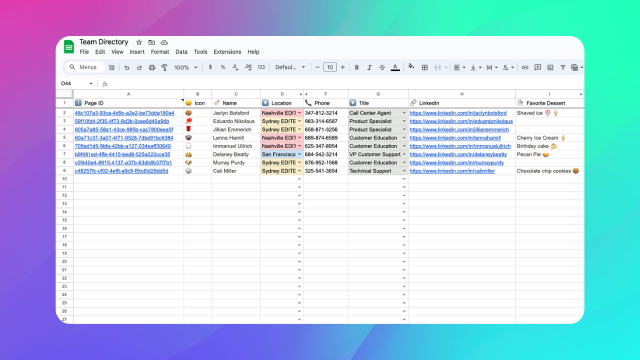
Task: Open the name box dropdown arrow
Action: pyautogui.click(x=91, y=84)
